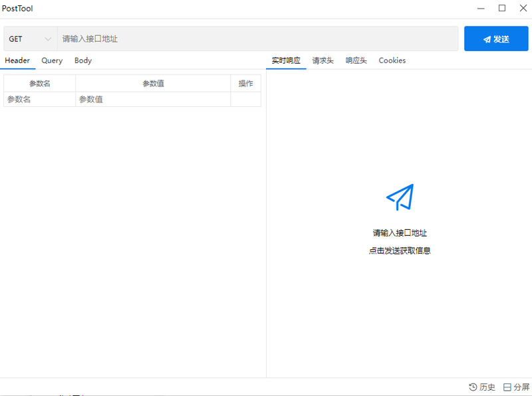Click the 参数名 input cell in first row
The height and width of the screenshot is (396, 532).
pyautogui.click(x=40, y=100)
